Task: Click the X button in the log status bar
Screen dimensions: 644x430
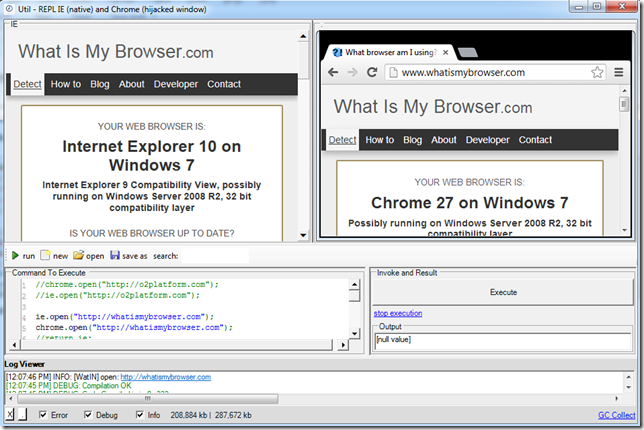Action: 10,414
